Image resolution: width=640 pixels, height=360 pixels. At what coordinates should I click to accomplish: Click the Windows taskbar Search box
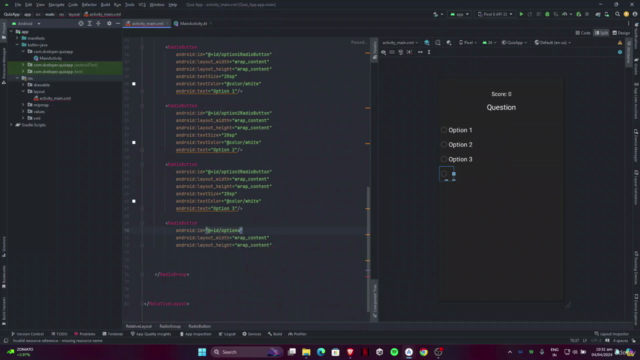[246, 352]
